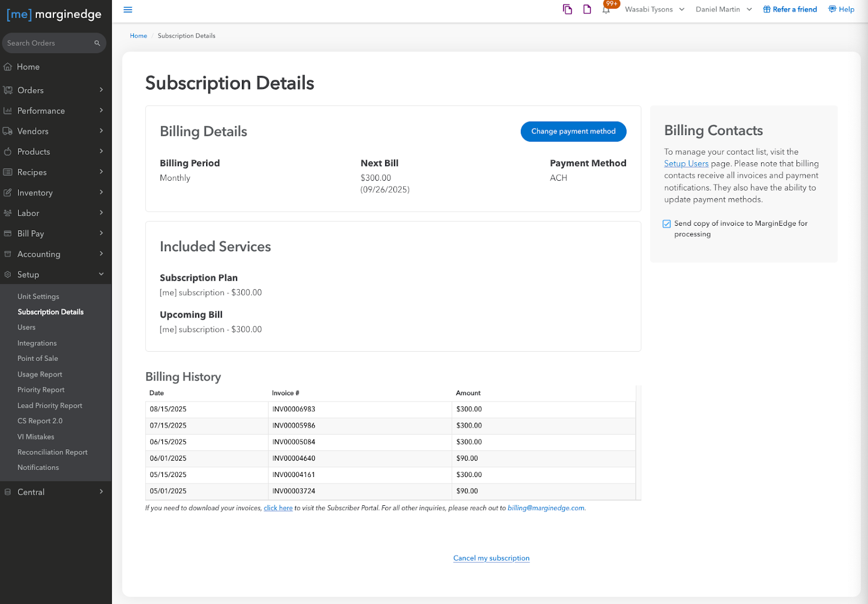Click the Home house icon in sidebar
This screenshot has width=868, height=604.
coord(8,67)
